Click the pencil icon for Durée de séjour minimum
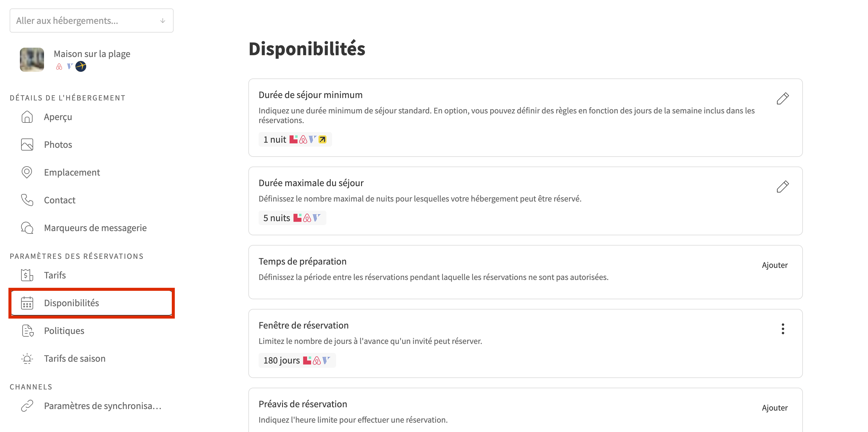Screen dimensions: 868x432 point(782,98)
